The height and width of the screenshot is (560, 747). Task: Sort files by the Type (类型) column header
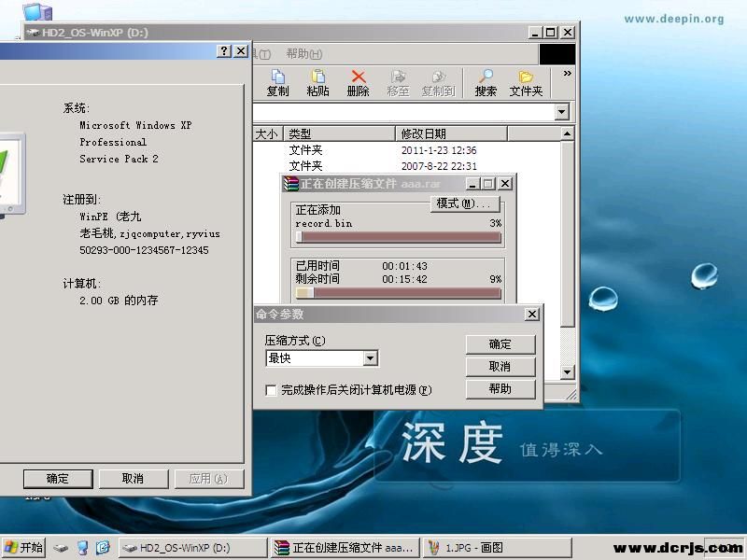click(339, 133)
